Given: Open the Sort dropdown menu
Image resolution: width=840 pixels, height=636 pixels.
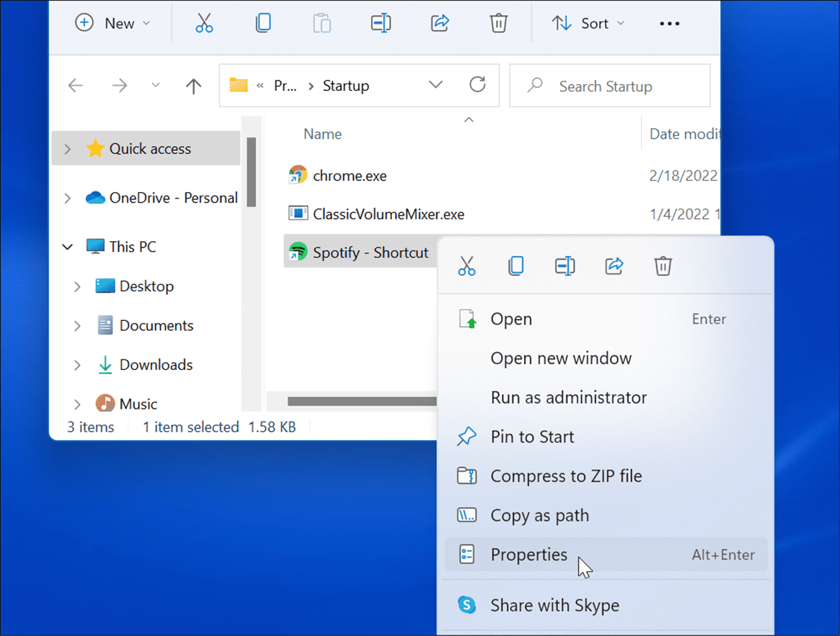Looking at the screenshot, I should tap(588, 24).
